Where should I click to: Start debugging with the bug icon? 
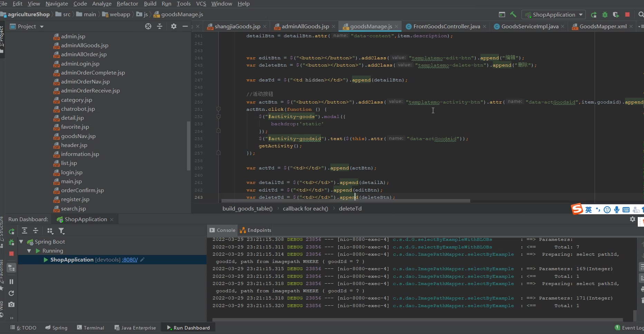[x=605, y=14]
